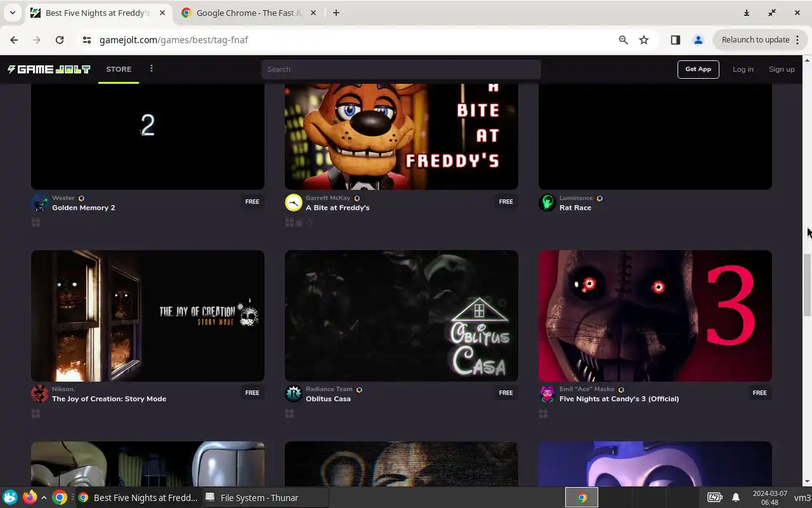Select the Best Five Nights at Freddy's tab
812x508 pixels.
point(98,13)
